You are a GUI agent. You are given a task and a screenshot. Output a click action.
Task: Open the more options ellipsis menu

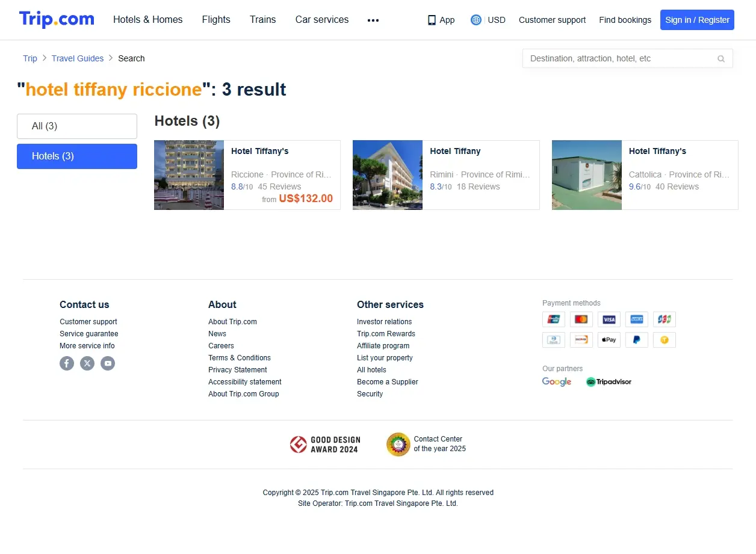click(x=373, y=20)
